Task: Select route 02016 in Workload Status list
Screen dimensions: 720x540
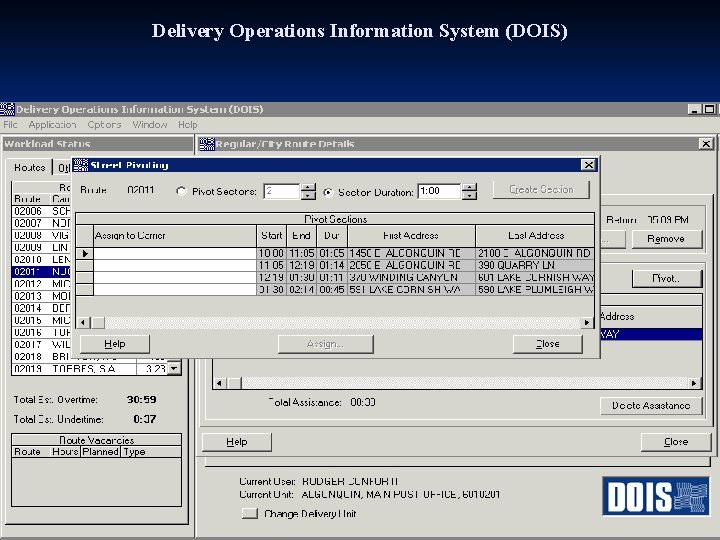Action: pyautogui.click(x=41, y=332)
